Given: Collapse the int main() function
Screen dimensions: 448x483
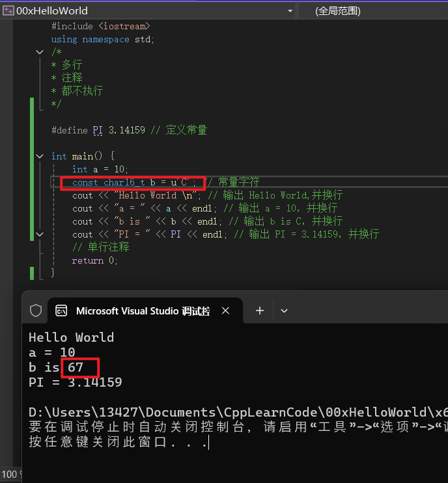Looking at the screenshot, I should tap(40, 156).
